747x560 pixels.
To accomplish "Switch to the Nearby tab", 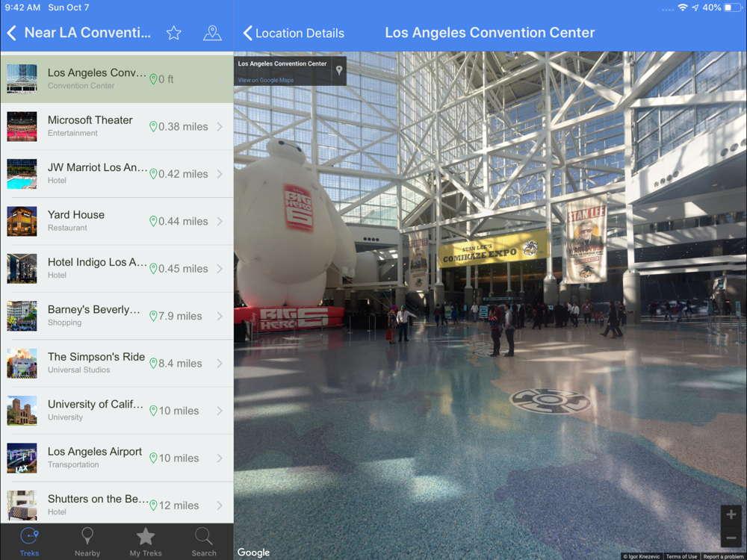I will tap(87, 542).
